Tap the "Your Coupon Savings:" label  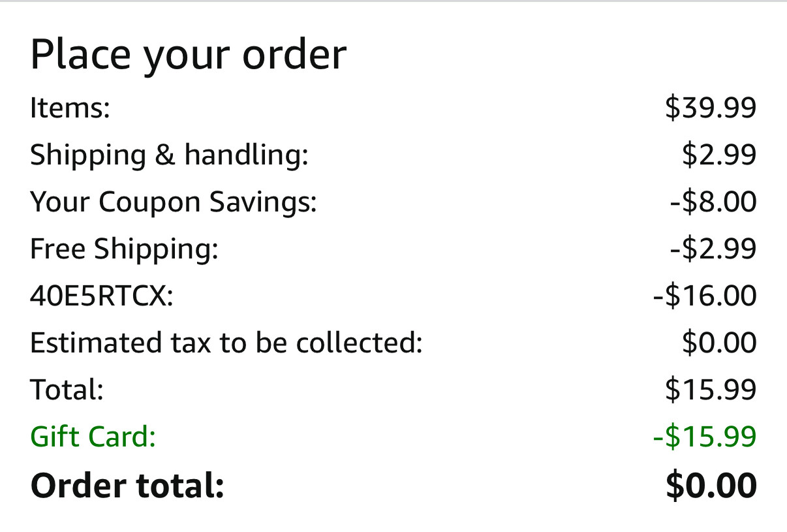pos(173,202)
